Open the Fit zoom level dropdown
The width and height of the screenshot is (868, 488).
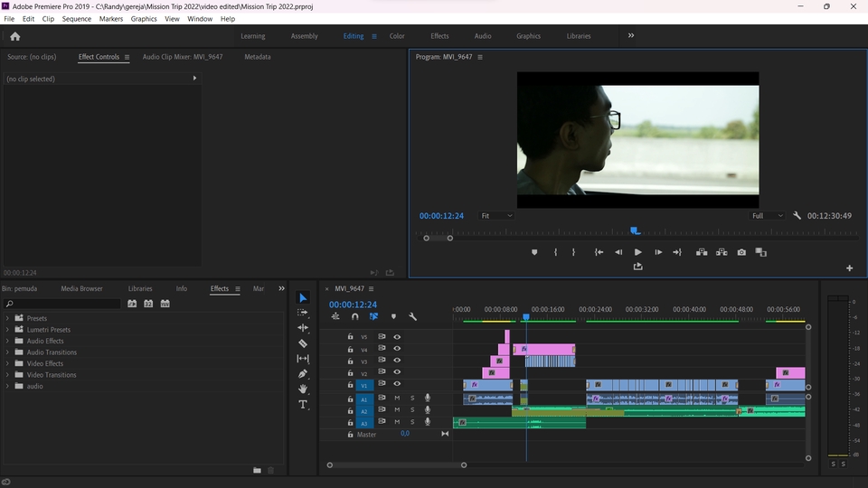[496, 216]
